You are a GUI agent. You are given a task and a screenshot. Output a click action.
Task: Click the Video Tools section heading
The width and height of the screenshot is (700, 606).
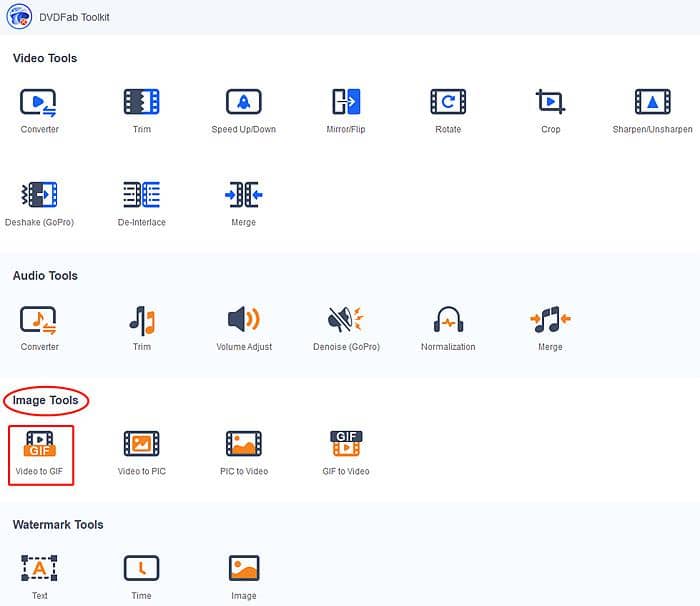[x=45, y=58]
